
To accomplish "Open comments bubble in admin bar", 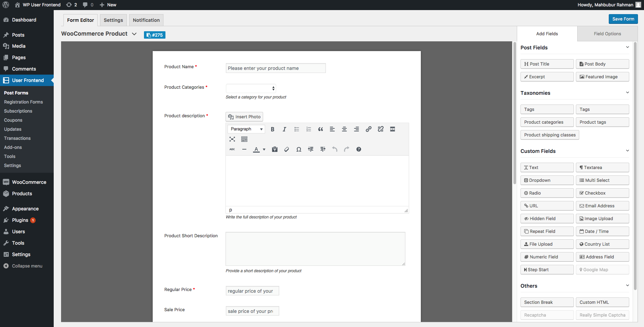I will [x=88, y=5].
